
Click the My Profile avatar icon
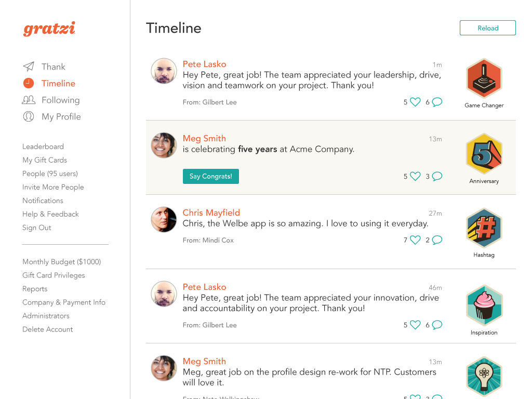tap(29, 116)
